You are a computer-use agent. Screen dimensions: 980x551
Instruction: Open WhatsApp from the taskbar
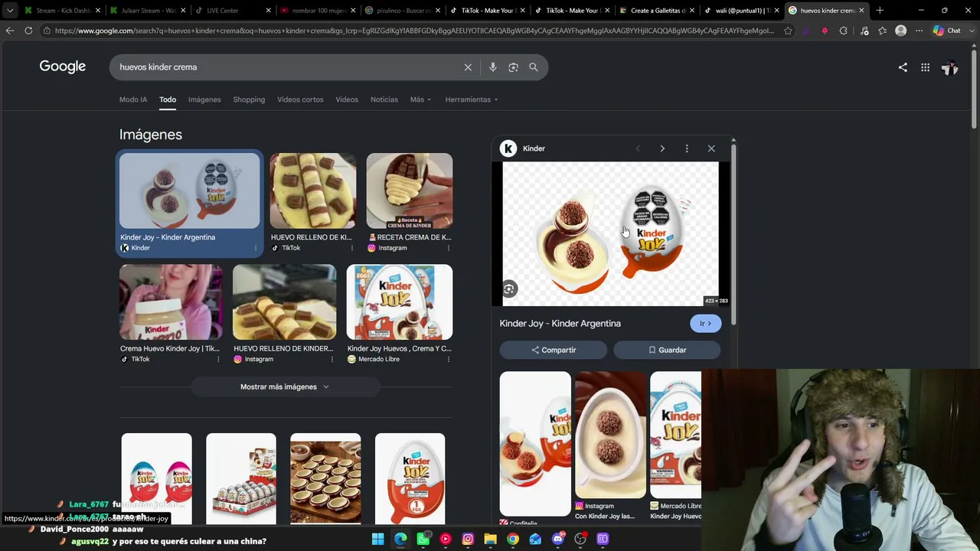tap(423, 540)
